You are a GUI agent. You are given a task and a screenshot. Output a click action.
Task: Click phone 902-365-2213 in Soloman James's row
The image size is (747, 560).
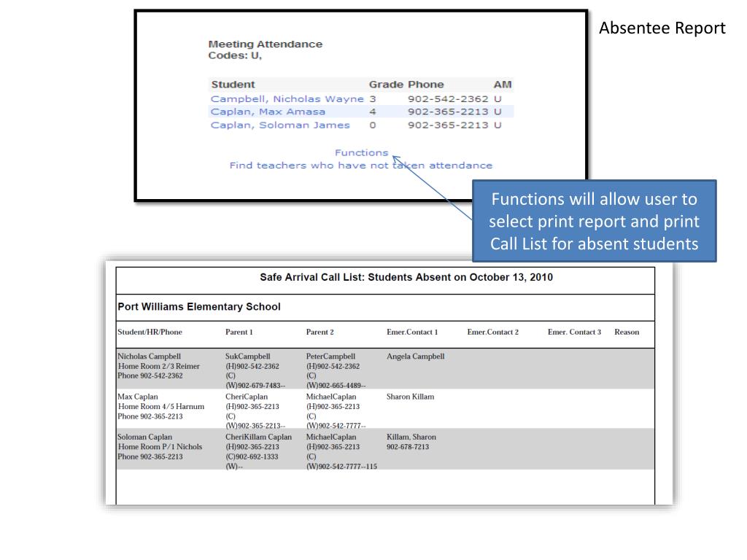click(x=448, y=125)
